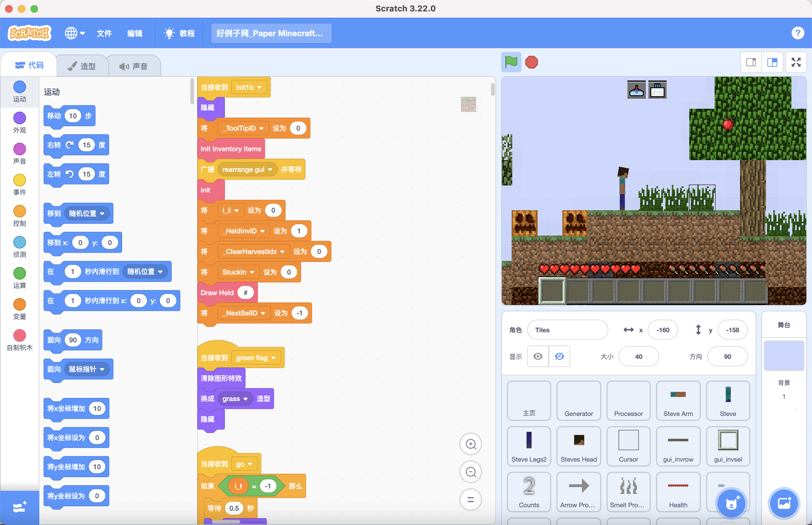Click the 大小 size field 40
This screenshot has height=525, width=812.
pyautogui.click(x=638, y=356)
